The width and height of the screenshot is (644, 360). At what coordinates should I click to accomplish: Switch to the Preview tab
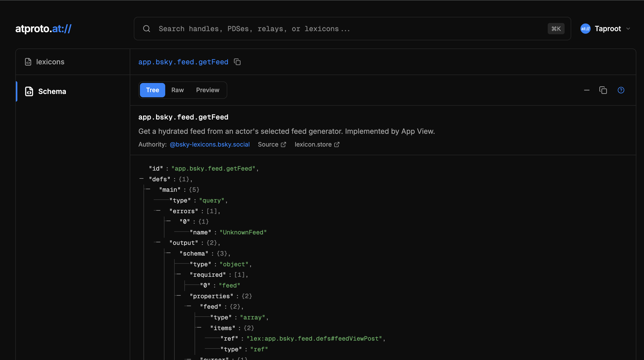pyautogui.click(x=208, y=90)
